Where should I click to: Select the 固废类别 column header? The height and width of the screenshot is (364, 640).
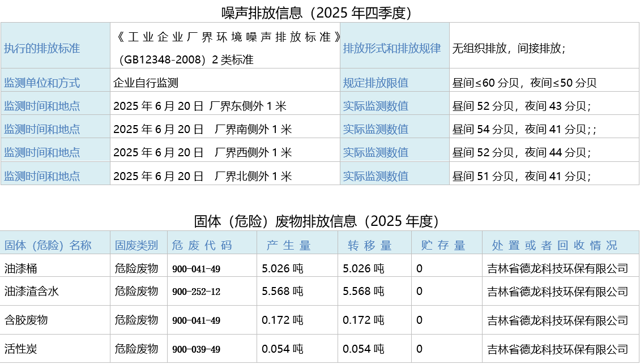point(136,245)
